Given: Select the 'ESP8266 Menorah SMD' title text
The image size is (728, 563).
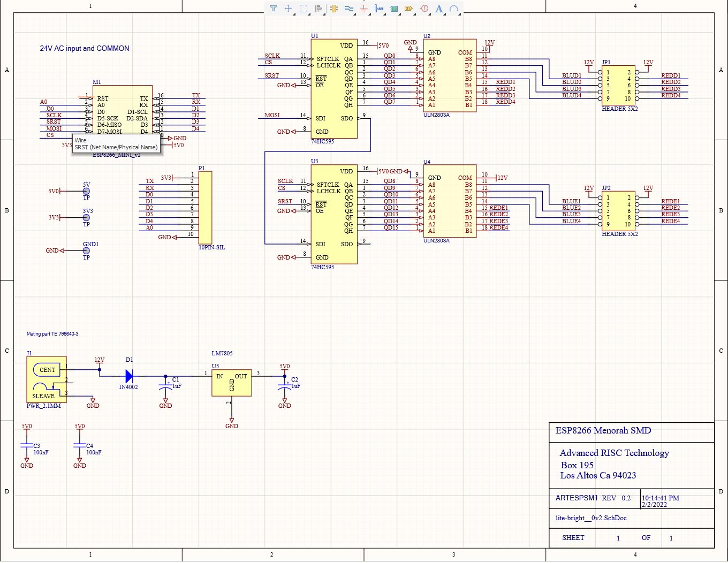Looking at the screenshot, I should 603,431.
